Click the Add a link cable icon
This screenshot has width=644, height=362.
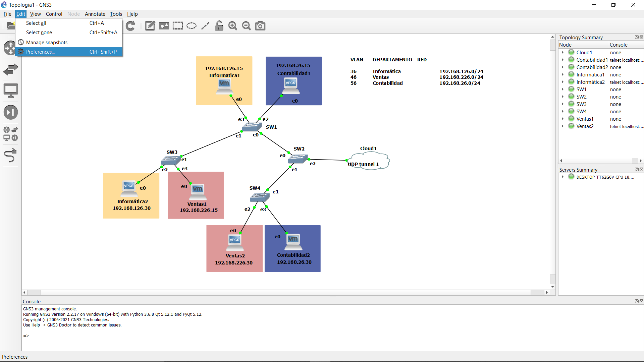10,156
